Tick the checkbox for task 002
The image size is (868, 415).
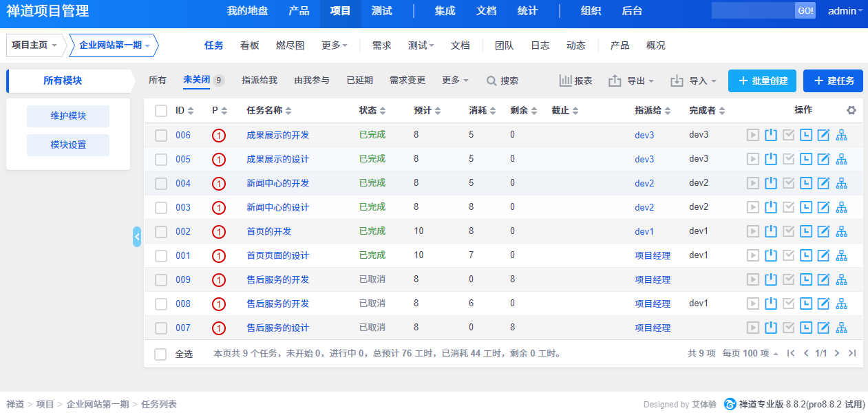pos(161,231)
